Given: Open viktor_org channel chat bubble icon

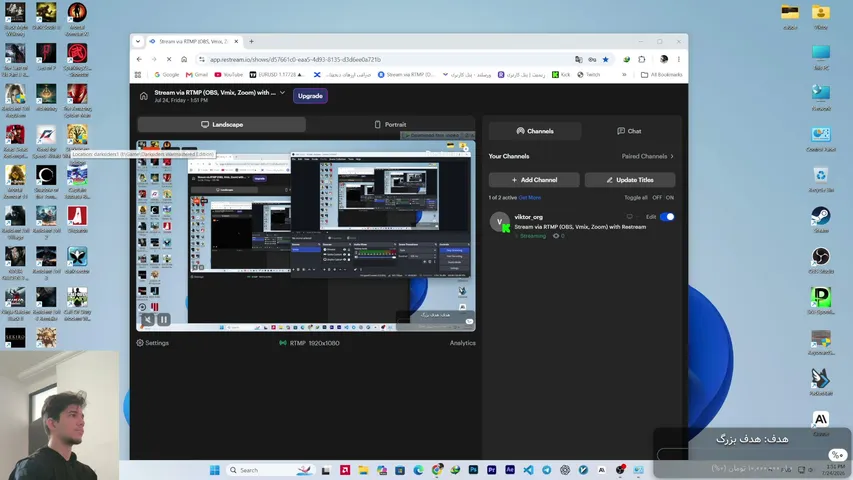Looking at the screenshot, I should point(629,217).
